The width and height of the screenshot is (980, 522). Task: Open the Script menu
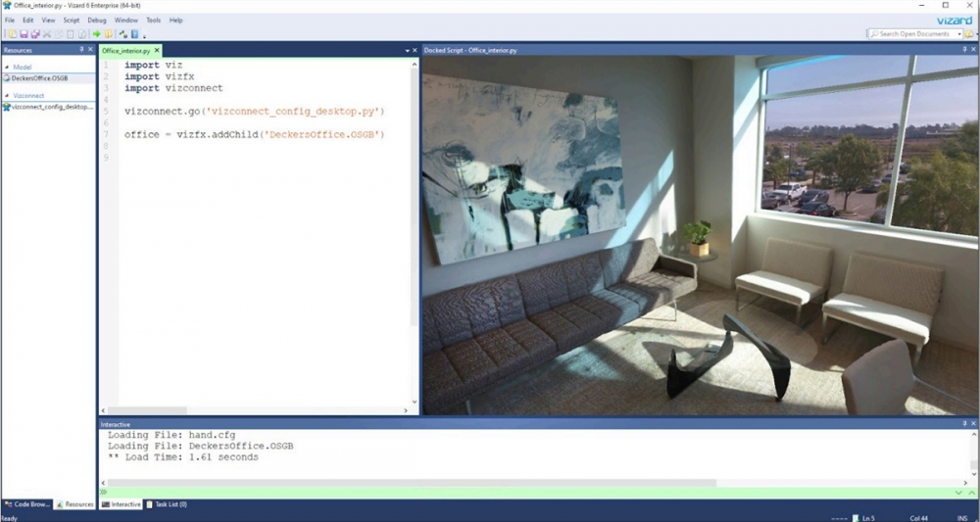click(x=72, y=20)
